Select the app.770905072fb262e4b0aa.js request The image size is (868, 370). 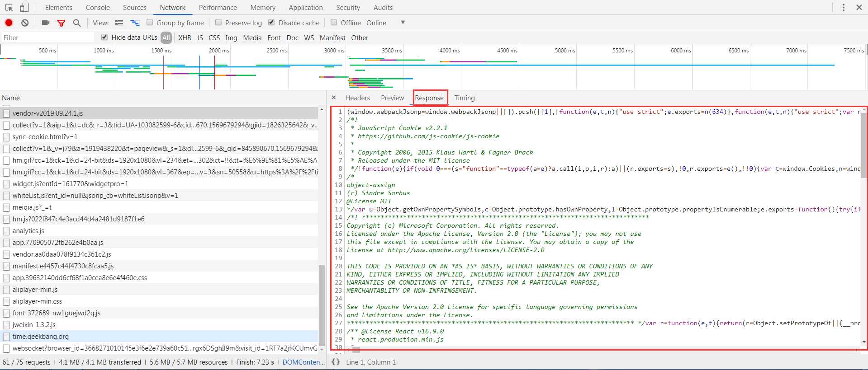(x=159, y=242)
